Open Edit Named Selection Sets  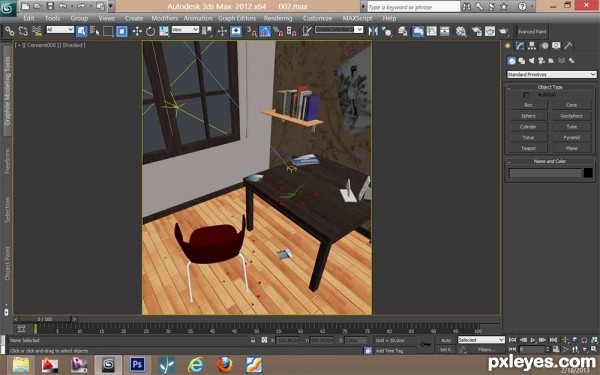click(307, 31)
